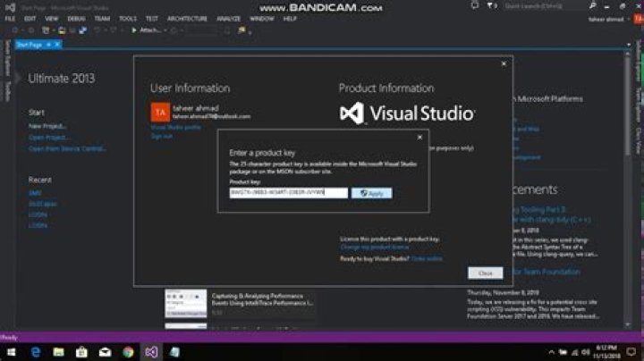Screen dimensions: 644x361
Task: Open Microsoft Edge from the taskbar
Action: click(x=36, y=352)
